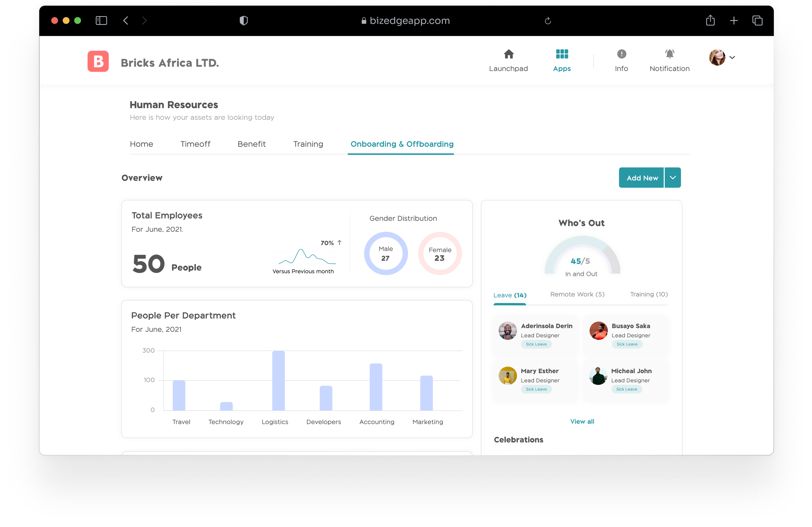812x527 pixels.
Task: Open the Launchpad home icon
Action: point(508,54)
